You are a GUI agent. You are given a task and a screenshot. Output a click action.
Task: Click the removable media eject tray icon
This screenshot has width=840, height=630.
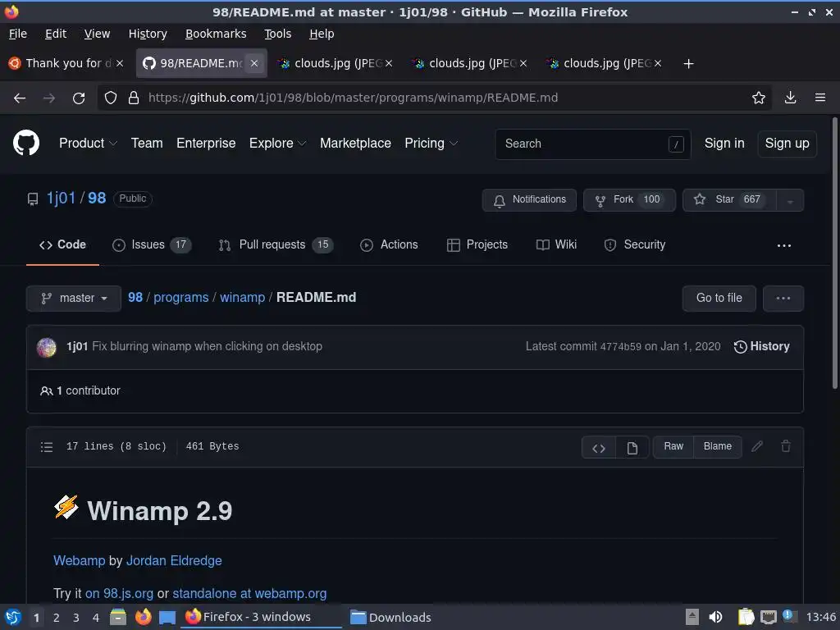[692, 617]
